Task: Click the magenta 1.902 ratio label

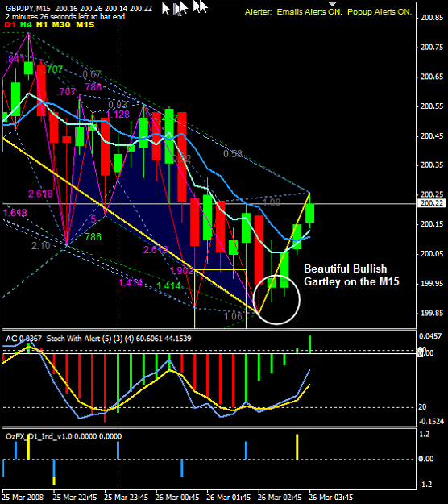Action: 181,271
